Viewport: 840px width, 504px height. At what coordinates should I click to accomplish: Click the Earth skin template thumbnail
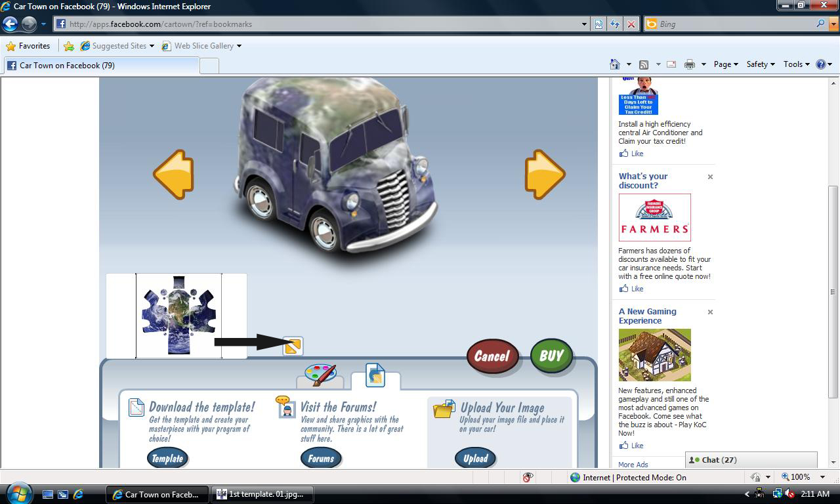point(178,316)
